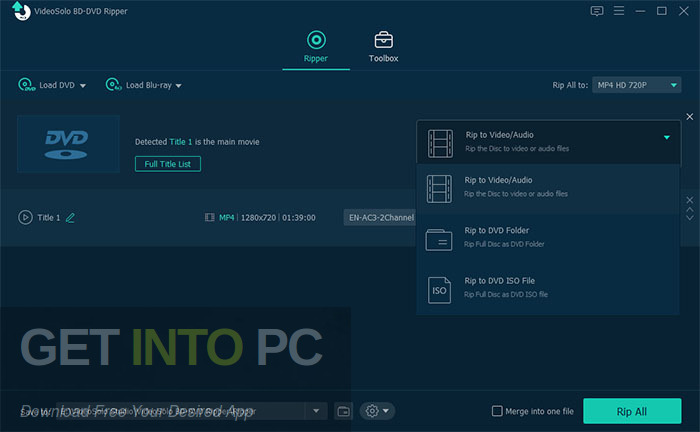700x432 pixels.
Task: Move Title 1 up with the arrow
Action: (690, 209)
